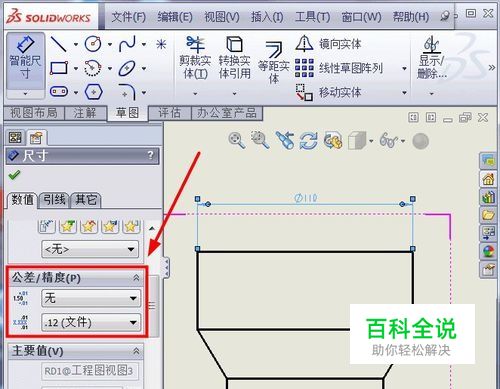Open the 文件(F) menu
Viewport: 500px width, 389px height.
[128, 17]
